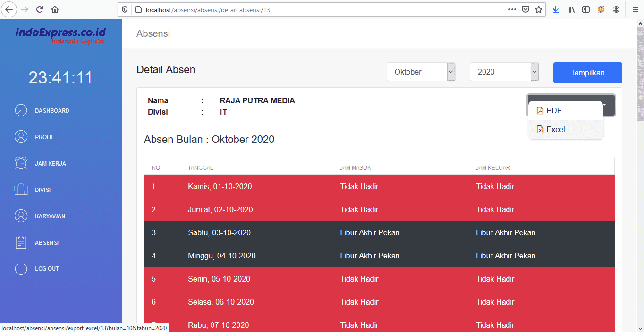
Task: Open the Divisi briefcase icon
Action: 21,190
